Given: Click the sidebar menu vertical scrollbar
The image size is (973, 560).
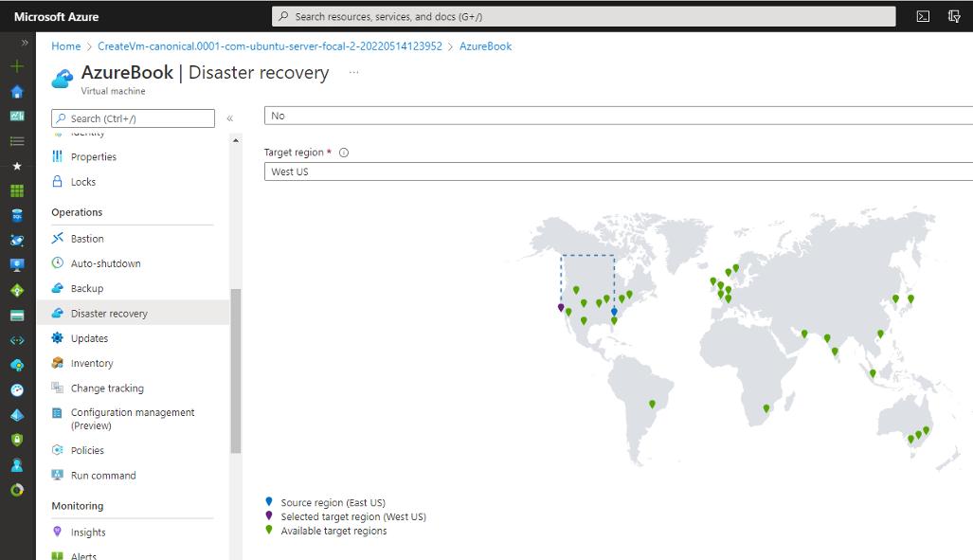Looking at the screenshot, I should 236,370.
